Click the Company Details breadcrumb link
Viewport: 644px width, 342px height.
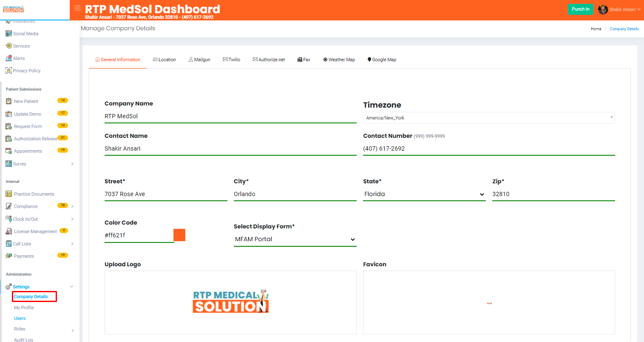coord(624,29)
